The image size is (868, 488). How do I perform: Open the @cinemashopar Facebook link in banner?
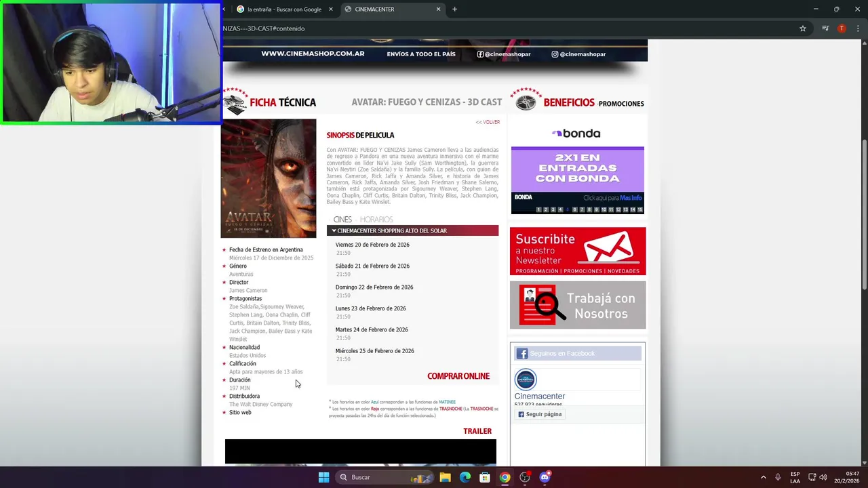504,54
